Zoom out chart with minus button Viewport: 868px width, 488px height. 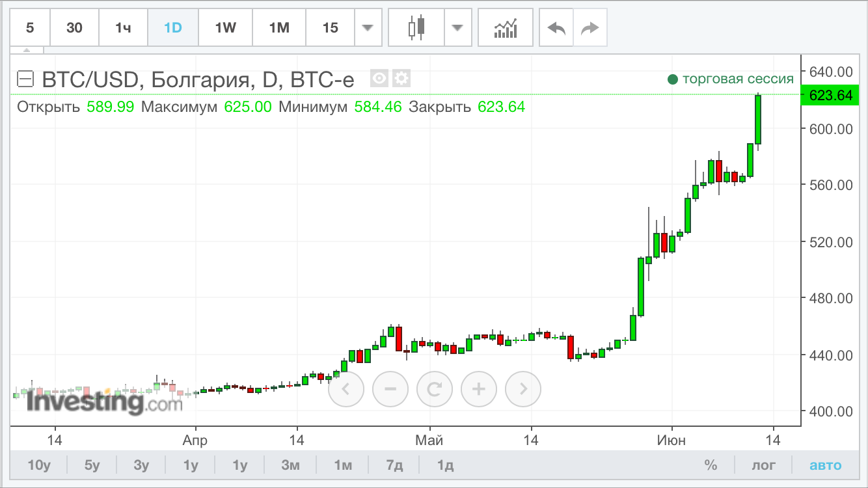click(390, 389)
